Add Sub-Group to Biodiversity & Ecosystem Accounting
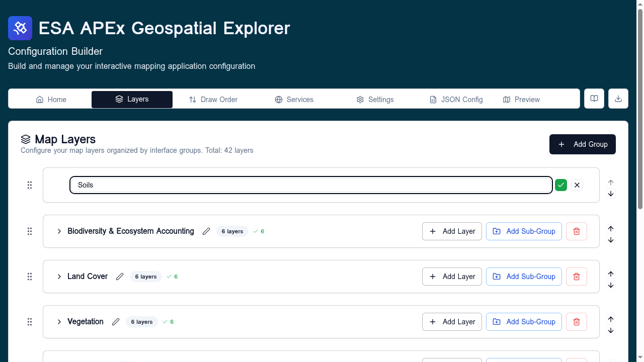 (524, 231)
